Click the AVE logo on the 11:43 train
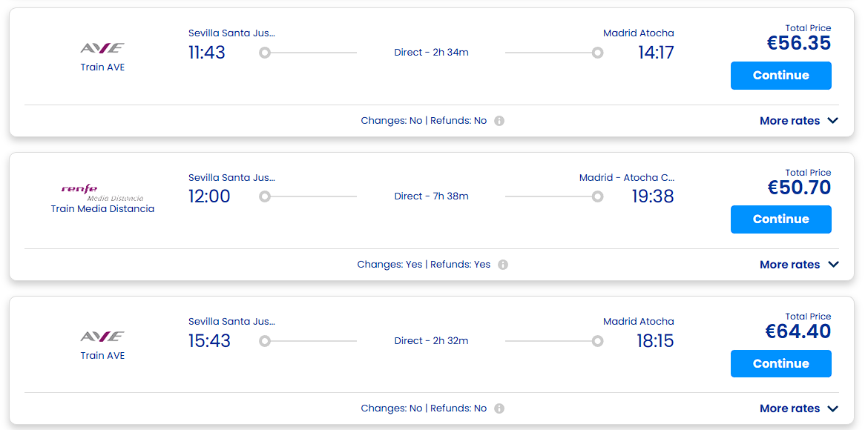 pyautogui.click(x=102, y=48)
